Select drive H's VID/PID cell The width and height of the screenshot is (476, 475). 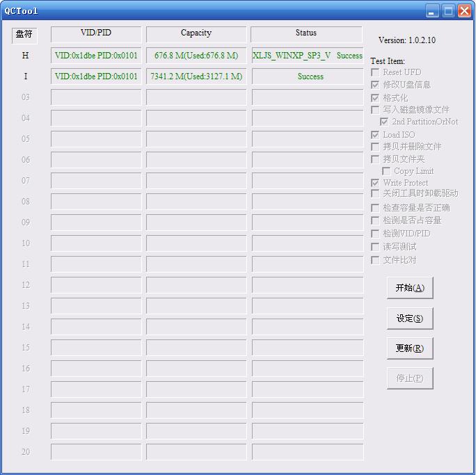[96, 56]
